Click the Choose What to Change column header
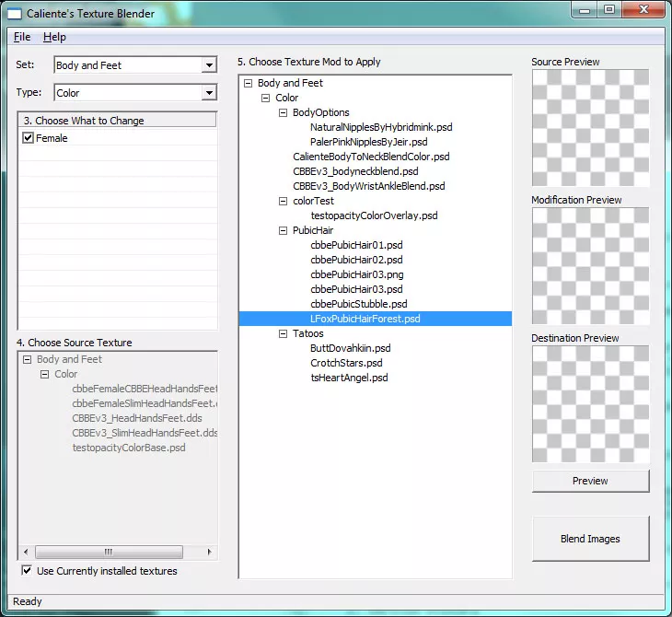Screen dimensions: 672x617 point(117,121)
